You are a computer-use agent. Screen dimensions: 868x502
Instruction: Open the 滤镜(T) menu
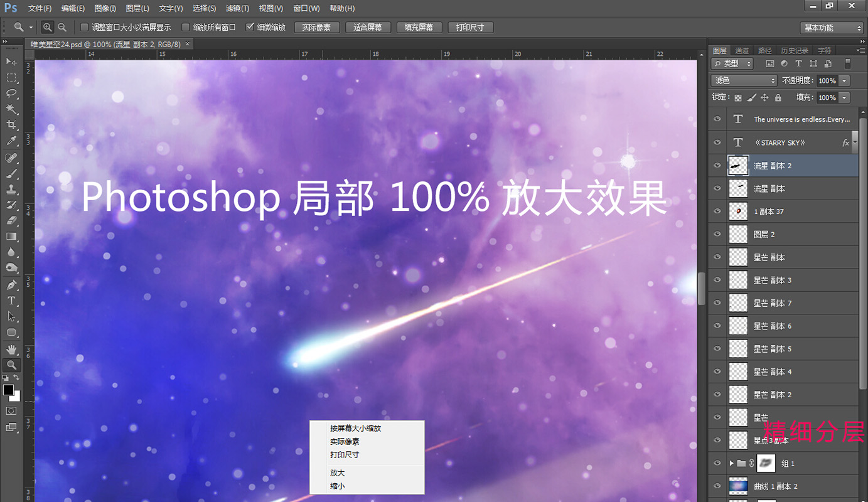(x=237, y=8)
